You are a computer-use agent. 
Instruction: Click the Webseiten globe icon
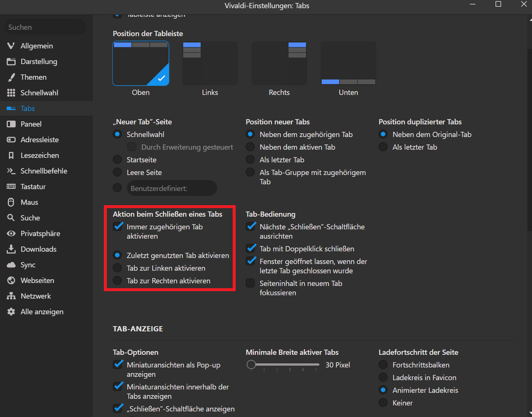tap(11, 280)
